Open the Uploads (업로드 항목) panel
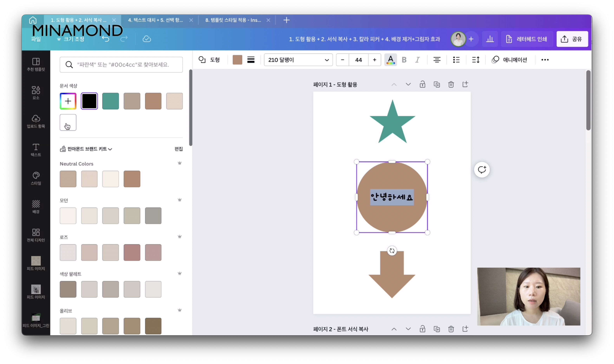 36,121
